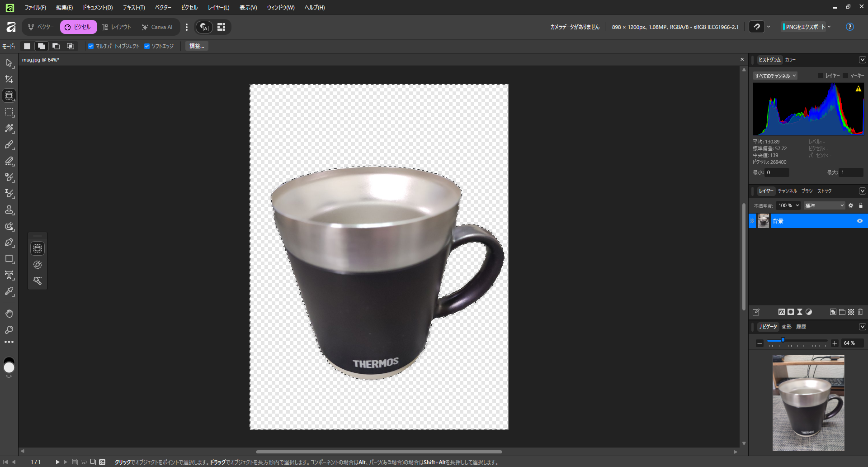868x467 pixels.
Task: Add a group with the folder icon
Action: 842,312
